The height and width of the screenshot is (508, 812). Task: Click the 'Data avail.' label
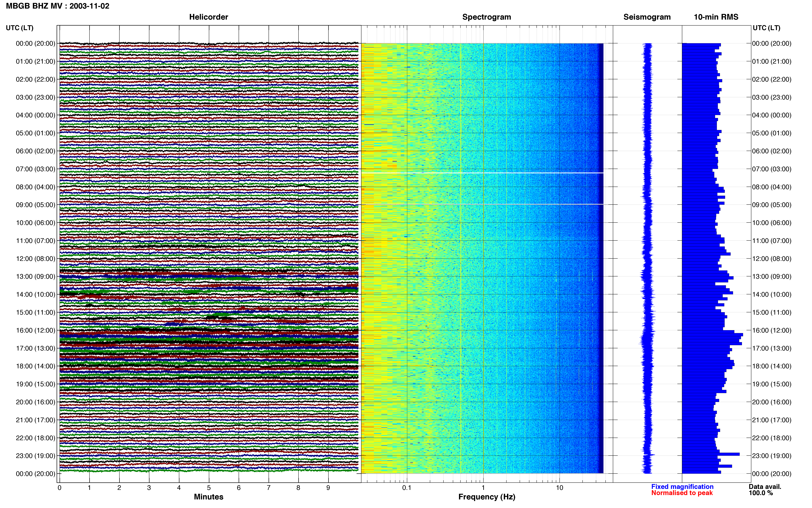point(765,486)
